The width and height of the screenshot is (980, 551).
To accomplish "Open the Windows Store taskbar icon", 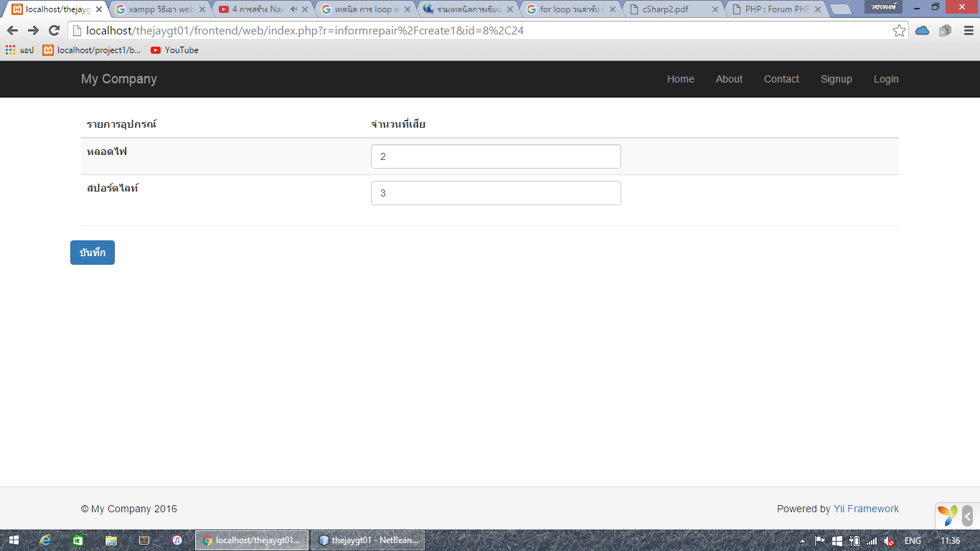I will click(x=78, y=540).
